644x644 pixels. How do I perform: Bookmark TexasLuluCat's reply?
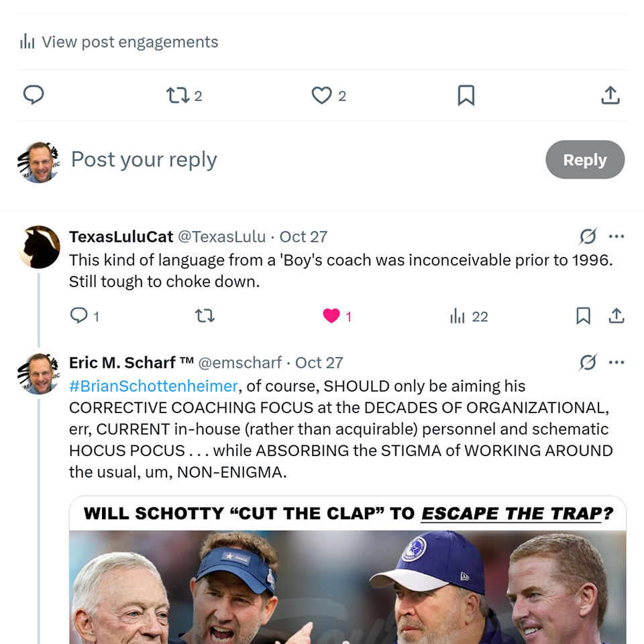[x=584, y=315]
